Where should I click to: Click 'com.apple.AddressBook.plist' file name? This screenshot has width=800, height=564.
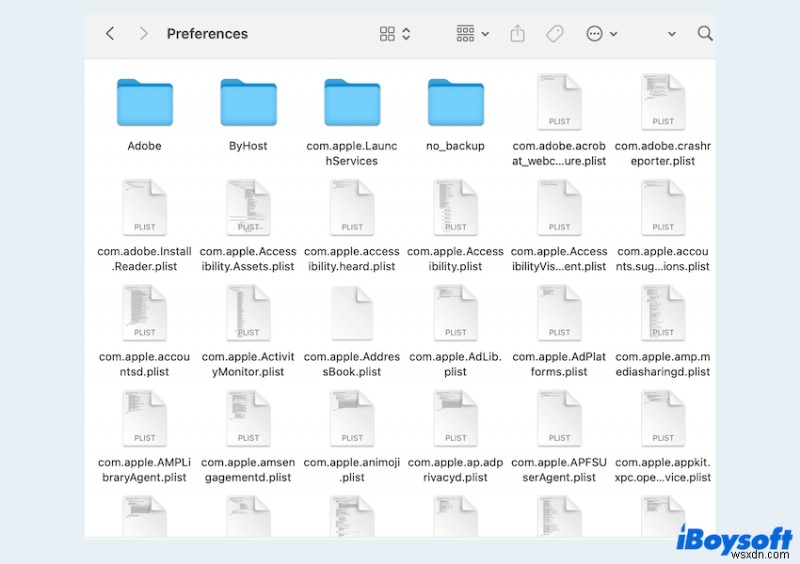pyautogui.click(x=352, y=364)
